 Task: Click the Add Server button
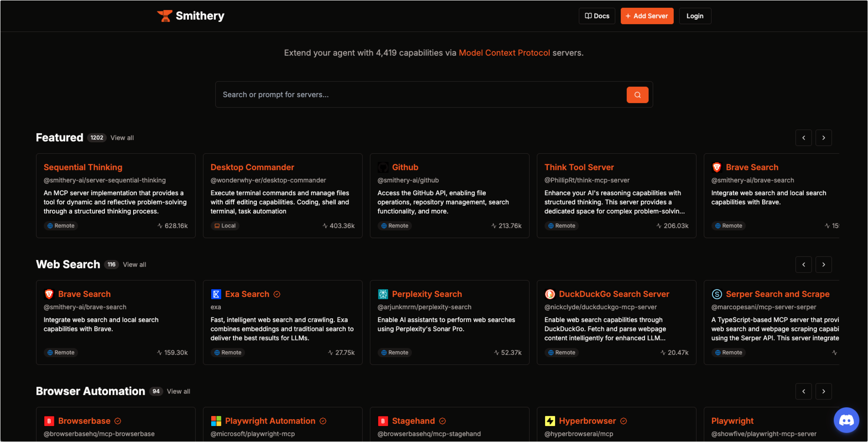[x=647, y=16]
